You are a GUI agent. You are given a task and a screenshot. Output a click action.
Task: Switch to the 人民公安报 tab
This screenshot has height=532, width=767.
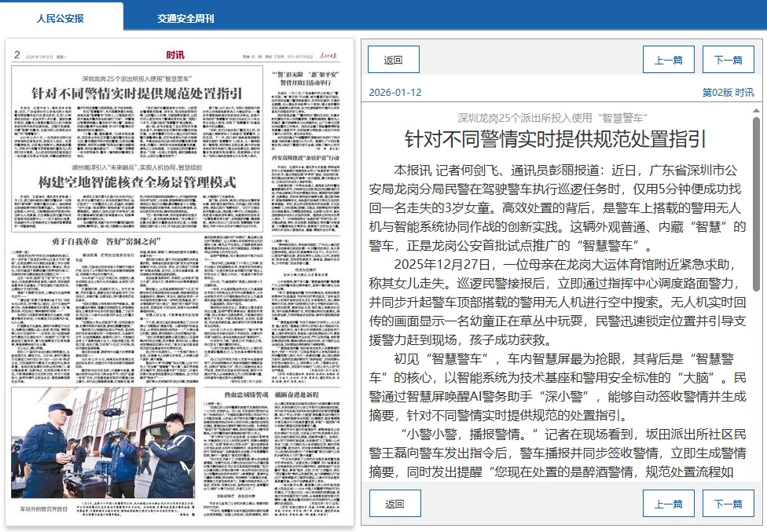point(61,17)
